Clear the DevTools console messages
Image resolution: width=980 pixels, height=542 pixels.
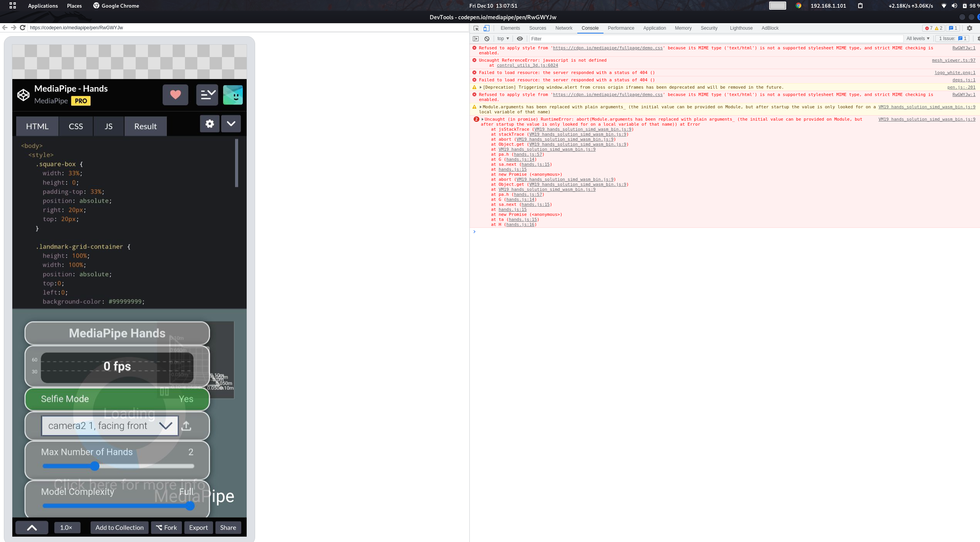click(x=487, y=39)
